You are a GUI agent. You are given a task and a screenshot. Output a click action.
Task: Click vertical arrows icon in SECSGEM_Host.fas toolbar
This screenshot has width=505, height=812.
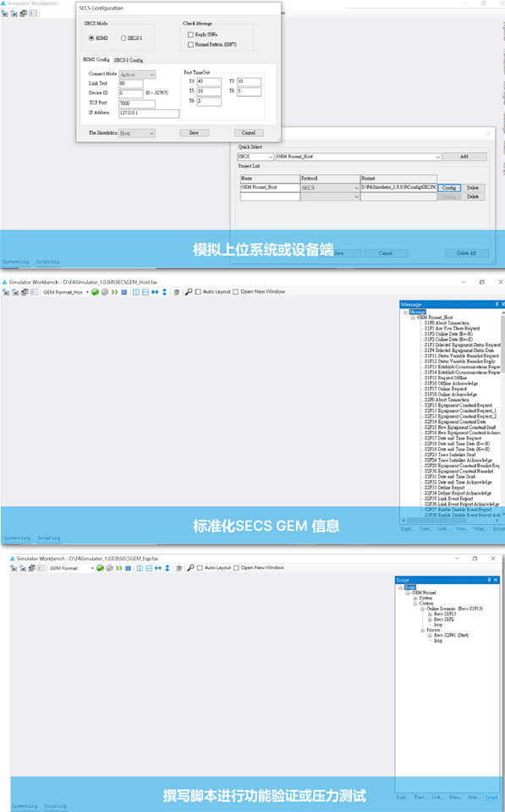pos(164,292)
